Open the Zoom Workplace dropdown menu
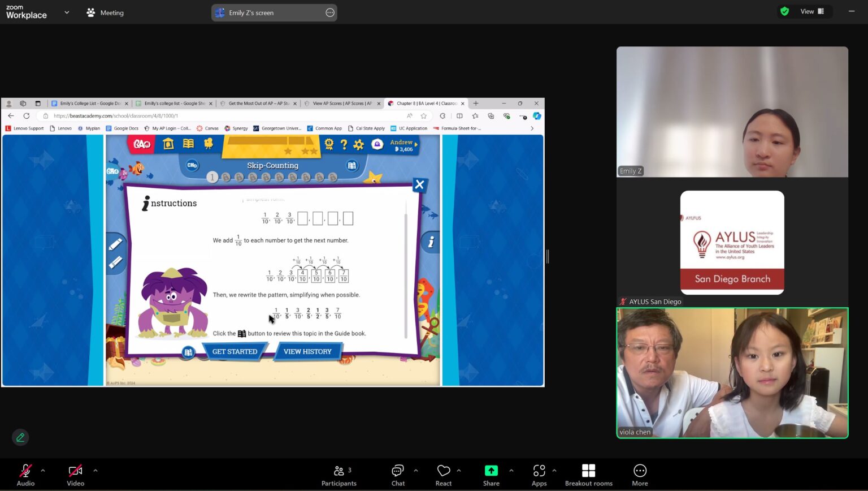This screenshot has width=868, height=491. click(67, 12)
